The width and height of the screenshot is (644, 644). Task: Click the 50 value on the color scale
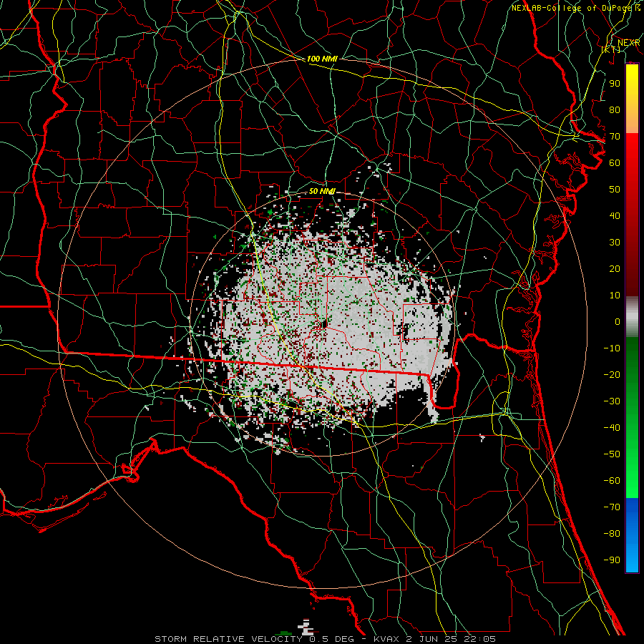click(615, 190)
